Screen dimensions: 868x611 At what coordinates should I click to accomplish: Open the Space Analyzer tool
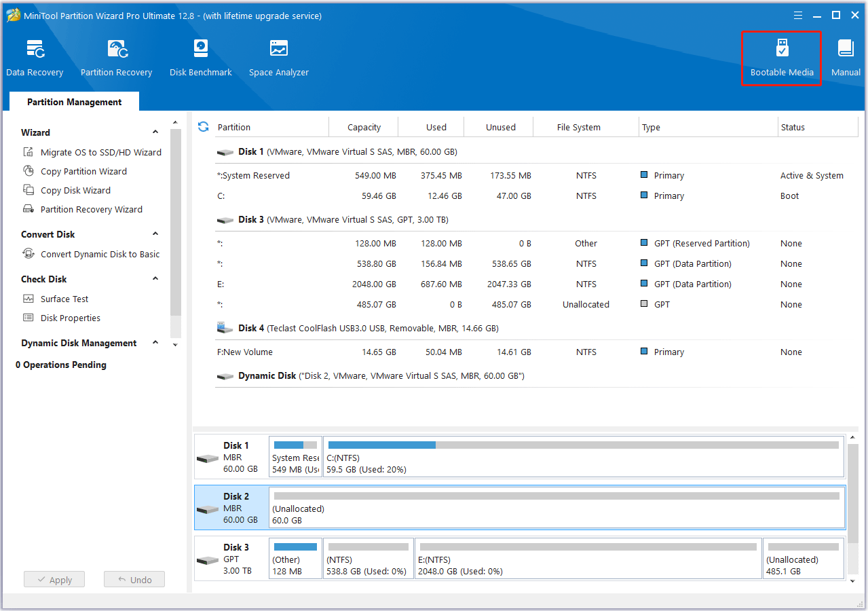pos(279,58)
